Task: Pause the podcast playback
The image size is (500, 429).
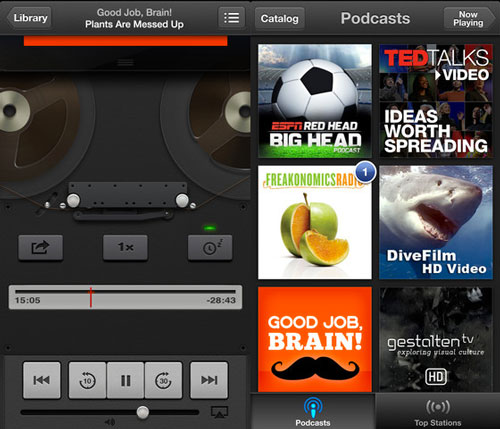Action: click(x=126, y=380)
